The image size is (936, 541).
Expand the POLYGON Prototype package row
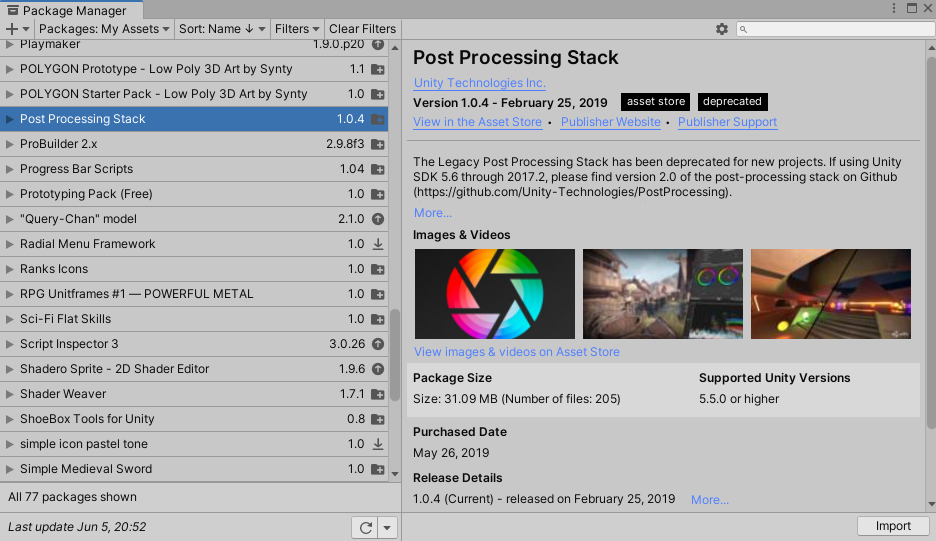tap(10, 69)
